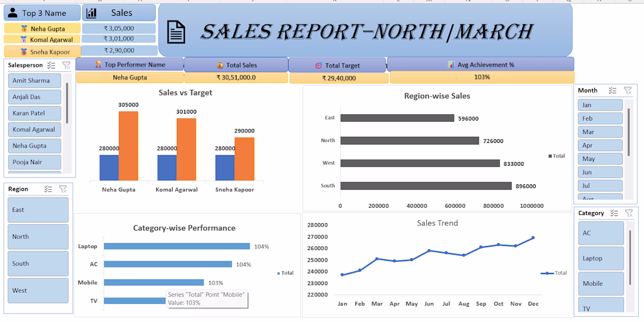Click the Sales vs Target chart title
The height and width of the screenshot is (322, 644).
[x=185, y=93]
